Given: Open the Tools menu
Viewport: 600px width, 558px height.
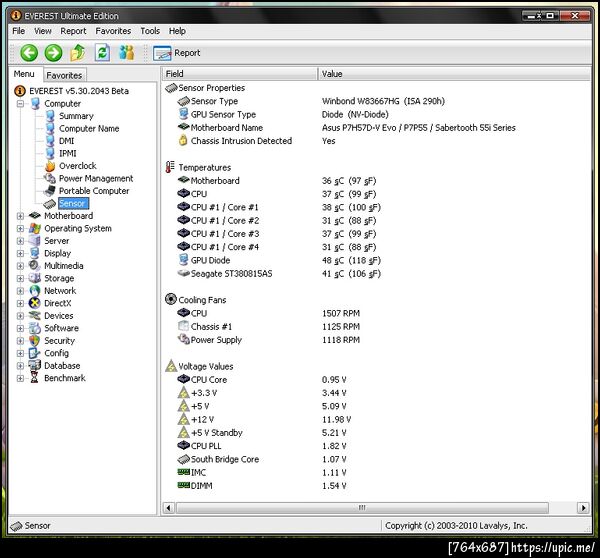Looking at the screenshot, I should (150, 31).
